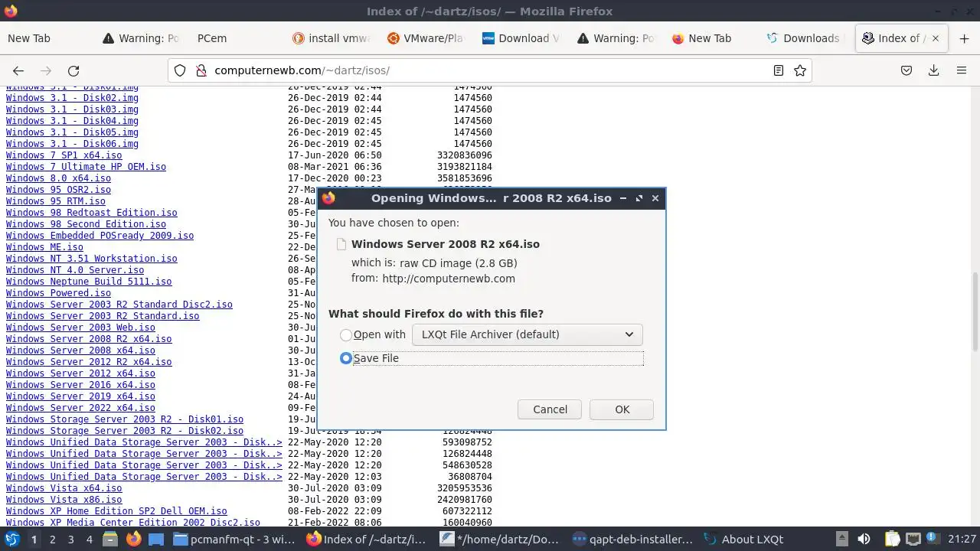Open Windows Vista x64.iso link
Viewport: 980px width, 551px height.
click(64, 488)
